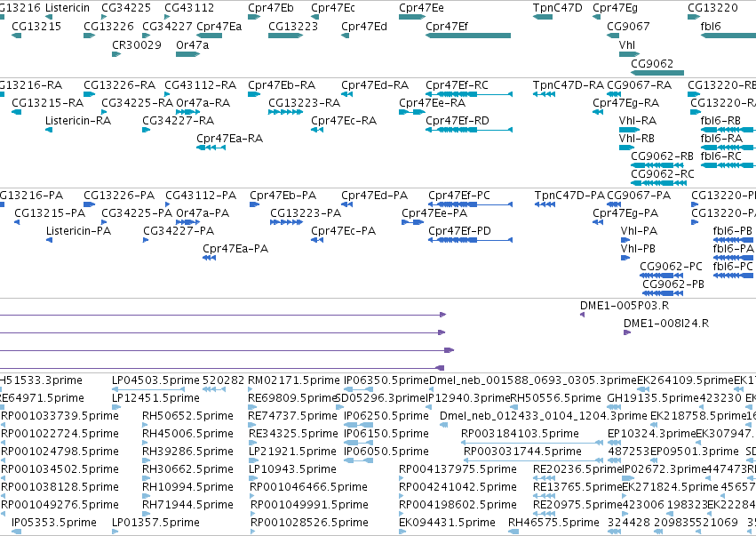This screenshot has width=756, height=536.
Task: Click the RH46575.5prime EST label
Action: [x=553, y=523]
